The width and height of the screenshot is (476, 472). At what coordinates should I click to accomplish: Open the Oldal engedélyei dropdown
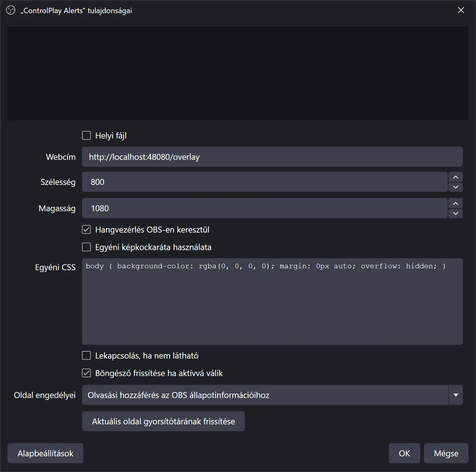(x=272, y=395)
